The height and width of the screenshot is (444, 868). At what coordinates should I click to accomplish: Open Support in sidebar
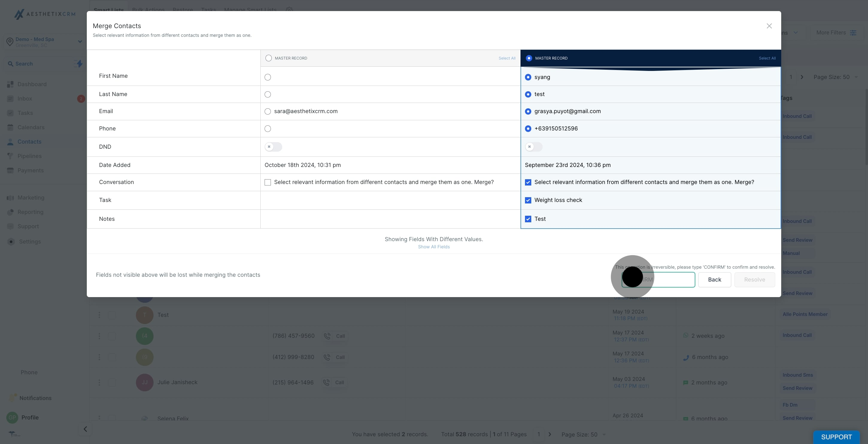click(x=28, y=226)
